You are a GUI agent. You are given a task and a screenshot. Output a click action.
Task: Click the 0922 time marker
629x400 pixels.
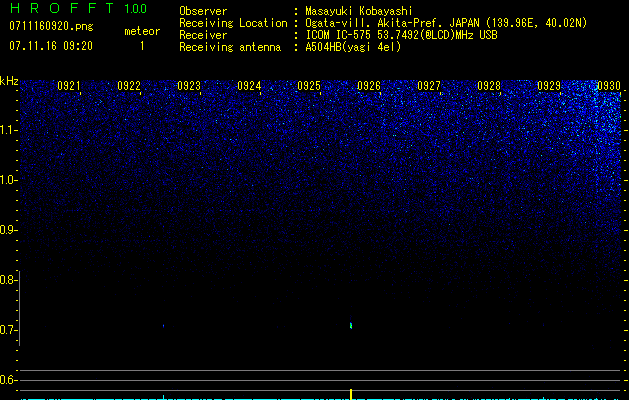129,86
